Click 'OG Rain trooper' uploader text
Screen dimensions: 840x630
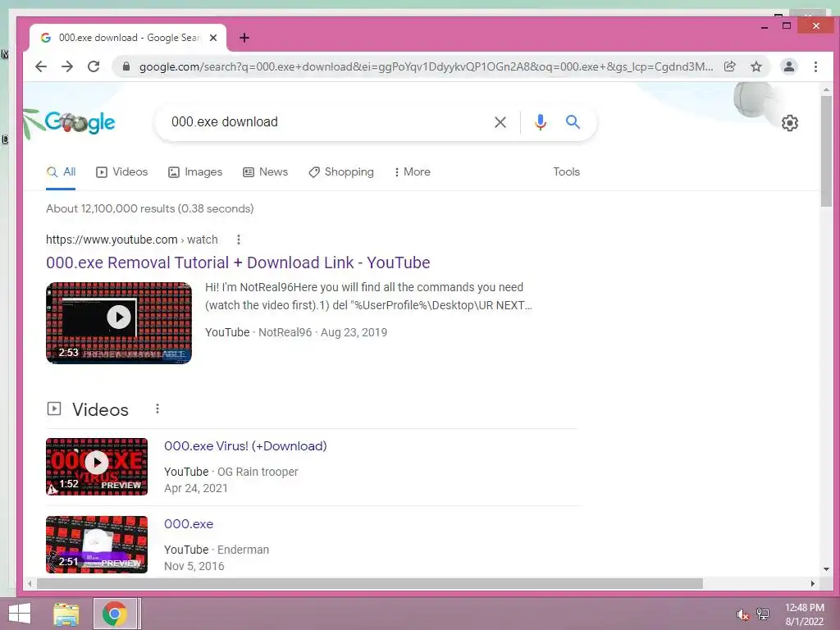click(258, 472)
